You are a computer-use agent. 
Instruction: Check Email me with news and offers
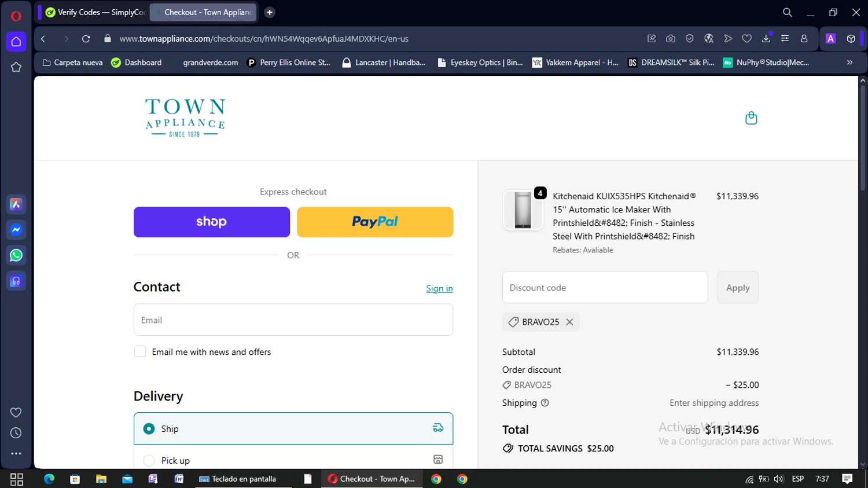tap(140, 351)
